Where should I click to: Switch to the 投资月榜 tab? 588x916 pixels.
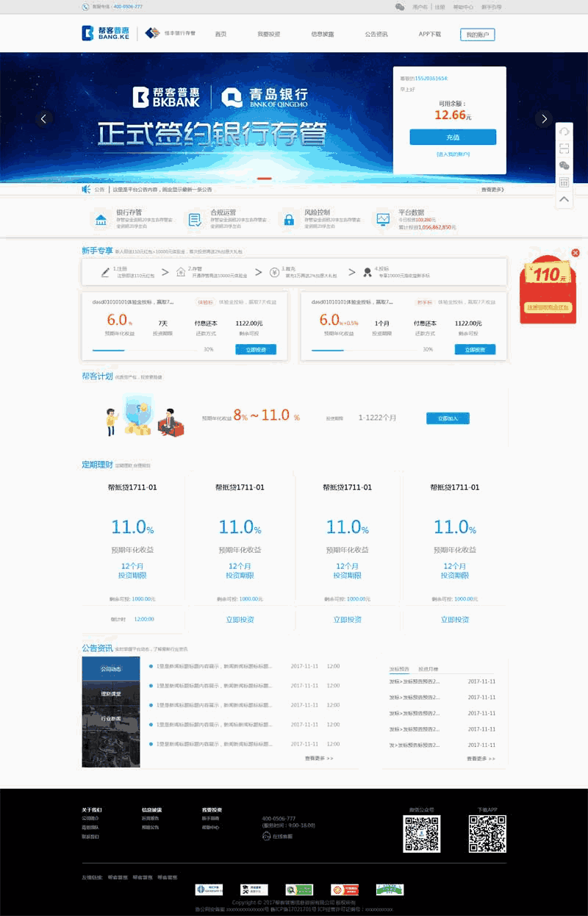(x=428, y=669)
